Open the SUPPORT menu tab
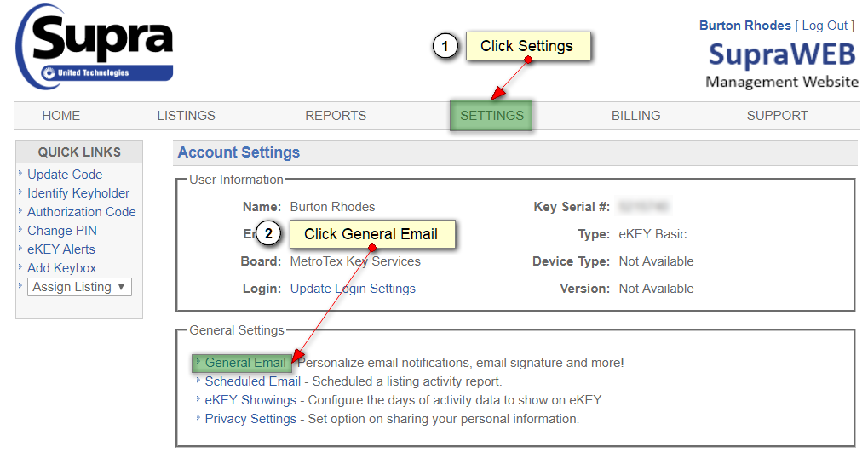The height and width of the screenshot is (464, 868). point(777,116)
